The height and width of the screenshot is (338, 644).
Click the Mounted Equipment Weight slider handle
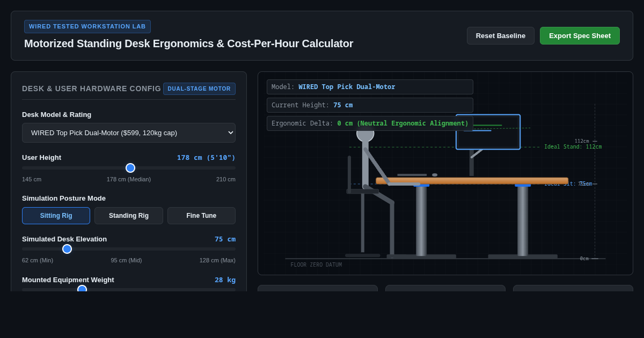82,289
